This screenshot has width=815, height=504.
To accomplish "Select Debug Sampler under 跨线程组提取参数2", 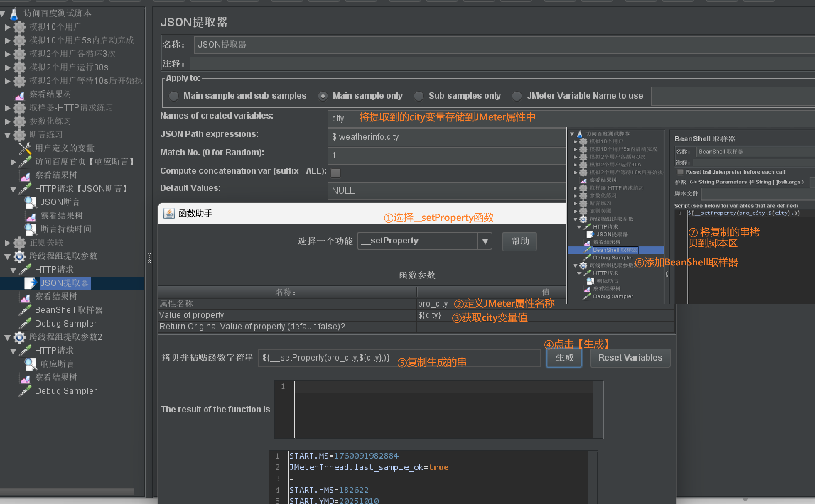I will click(x=65, y=391).
